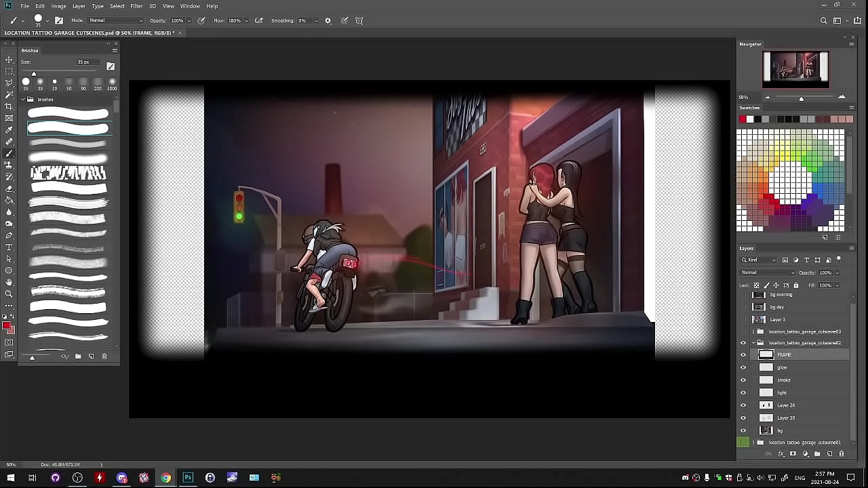This screenshot has height=488, width=868.
Task: Hide the glow layer
Action: 743,367
